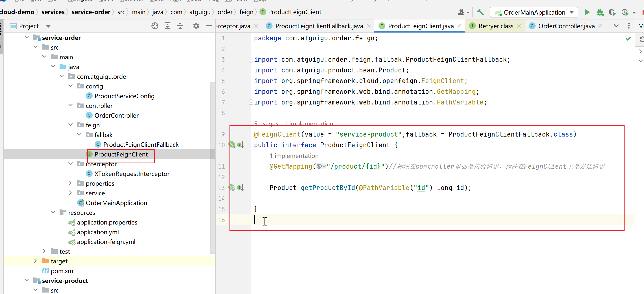Hide the Project tool window
This screenshot has width=644, height=294.
(x=209, y=26)
